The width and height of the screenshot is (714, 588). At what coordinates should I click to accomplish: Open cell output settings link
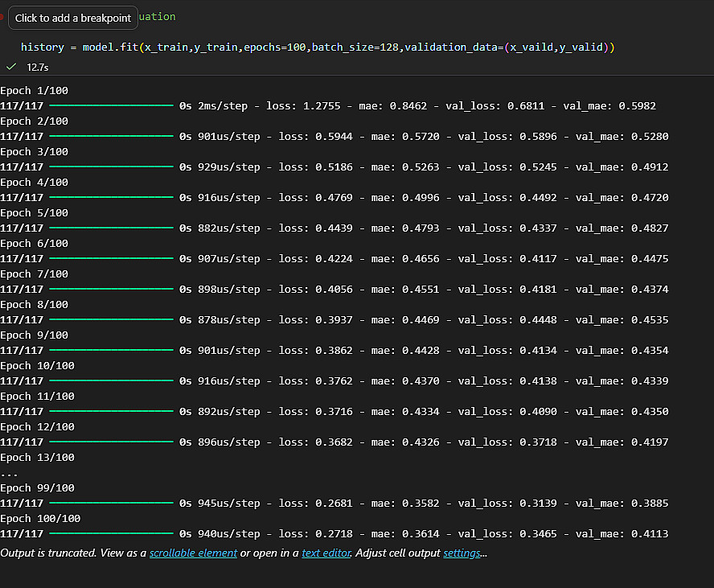tap(462, 553)
